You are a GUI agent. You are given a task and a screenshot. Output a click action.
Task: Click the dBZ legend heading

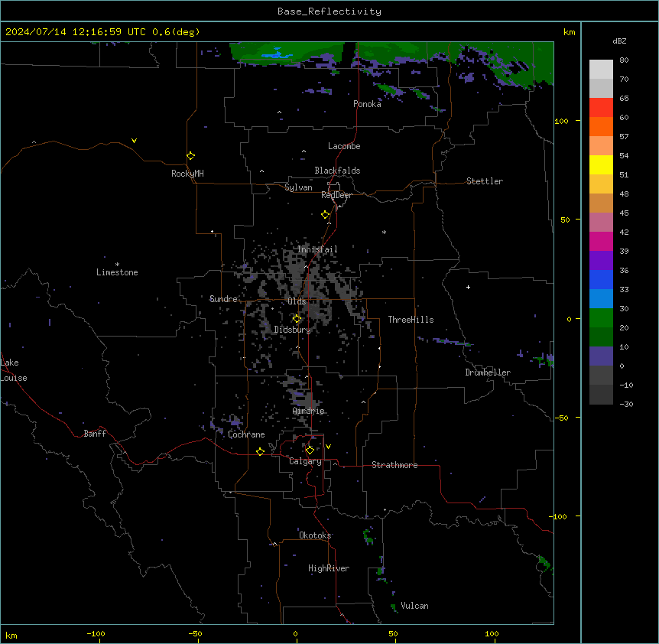(619, 41)
